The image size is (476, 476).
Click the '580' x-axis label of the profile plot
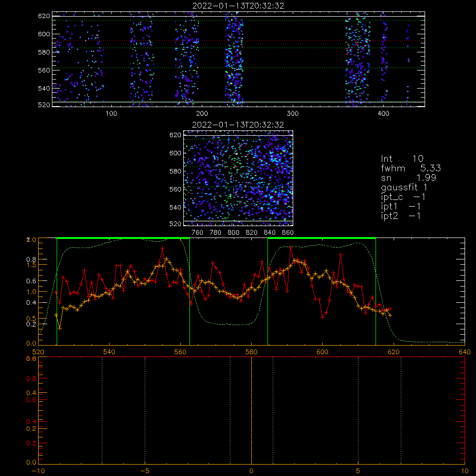[251, 352]
